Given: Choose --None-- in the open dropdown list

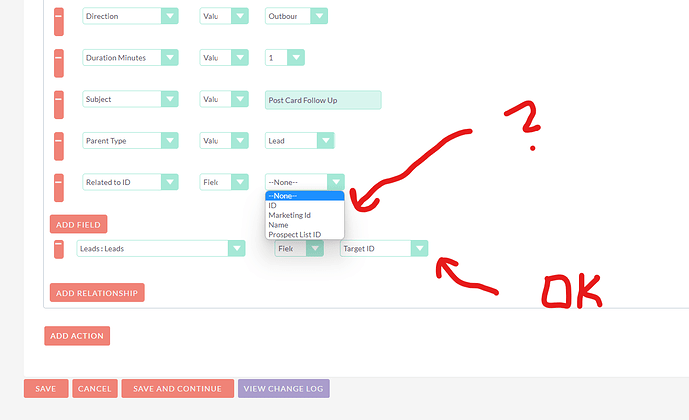Looking at the screenshot, I should [x=305, y=196].
